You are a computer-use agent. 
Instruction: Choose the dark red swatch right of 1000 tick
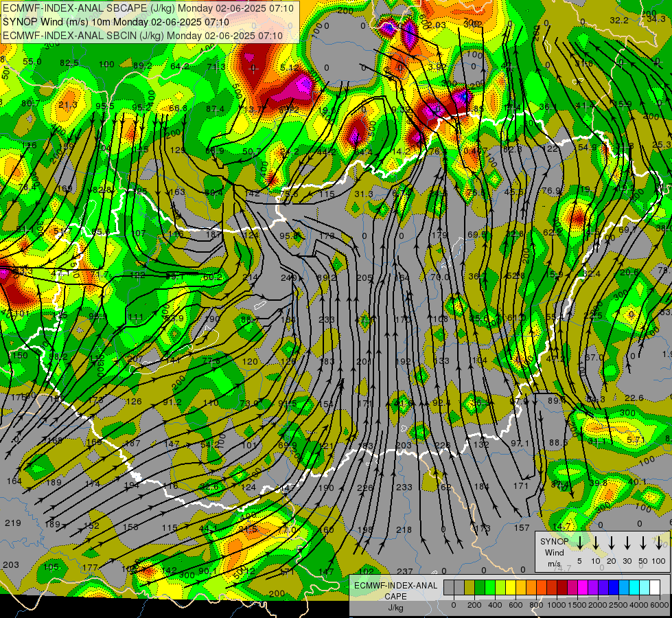coord(562,587)
